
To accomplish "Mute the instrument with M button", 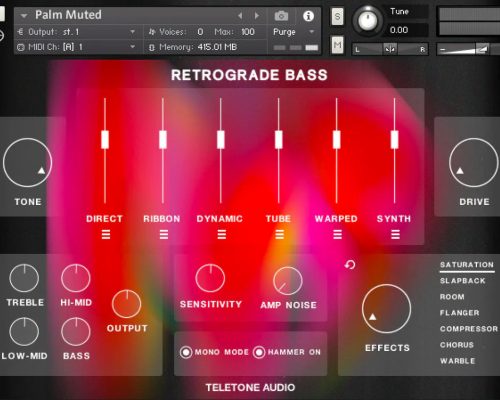I will coord(337,45).
